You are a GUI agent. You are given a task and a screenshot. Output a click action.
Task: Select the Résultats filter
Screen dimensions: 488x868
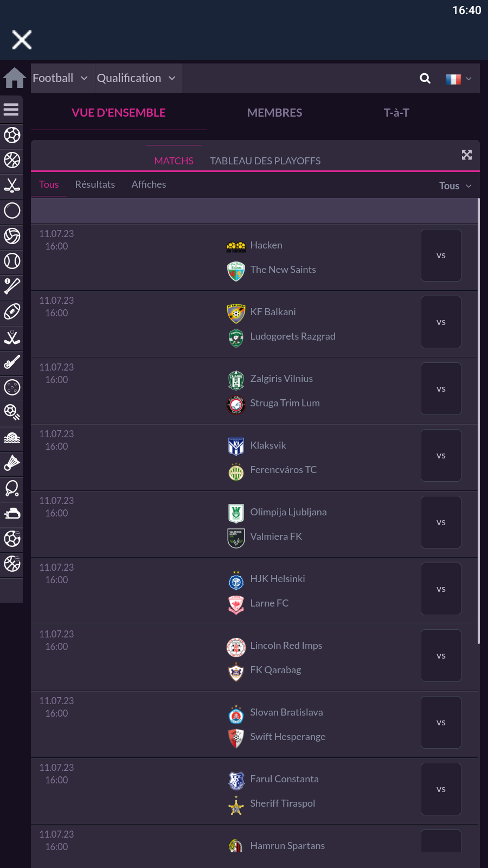pyautogui.click(x=95, y=184)
